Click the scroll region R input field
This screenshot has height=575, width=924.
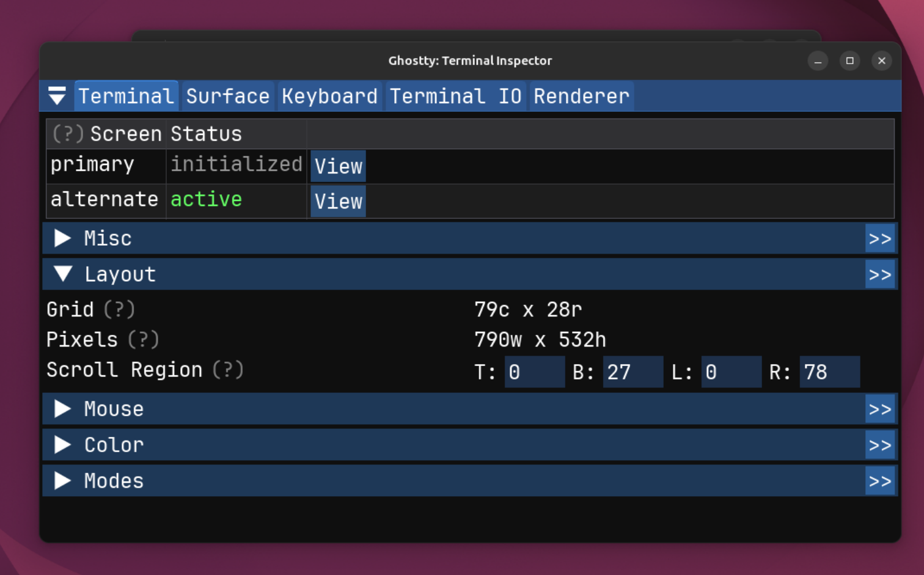tap(830, 372)
